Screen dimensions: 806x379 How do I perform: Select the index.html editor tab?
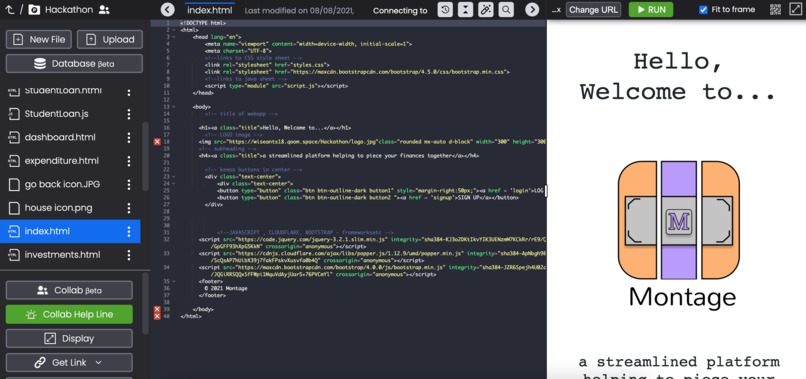point(210,10)
